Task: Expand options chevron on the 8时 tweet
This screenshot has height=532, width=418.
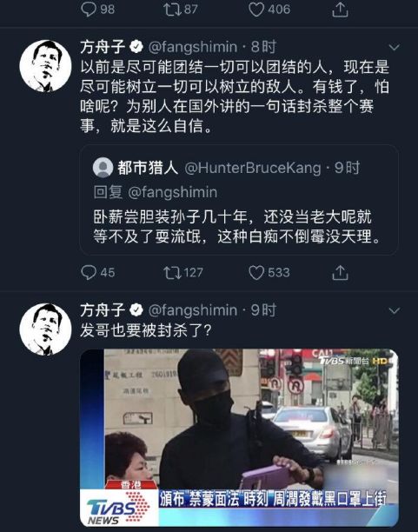Action: click(394, 47)
